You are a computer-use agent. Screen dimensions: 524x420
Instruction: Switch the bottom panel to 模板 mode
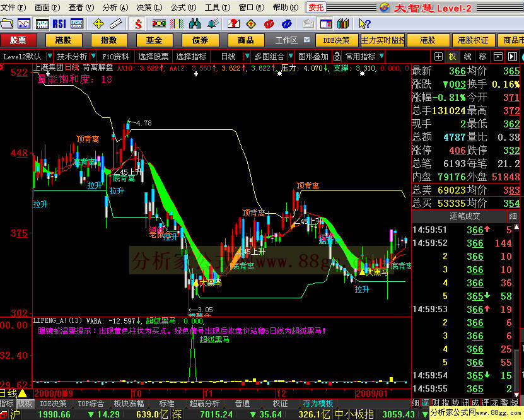(x=25, y=404)
